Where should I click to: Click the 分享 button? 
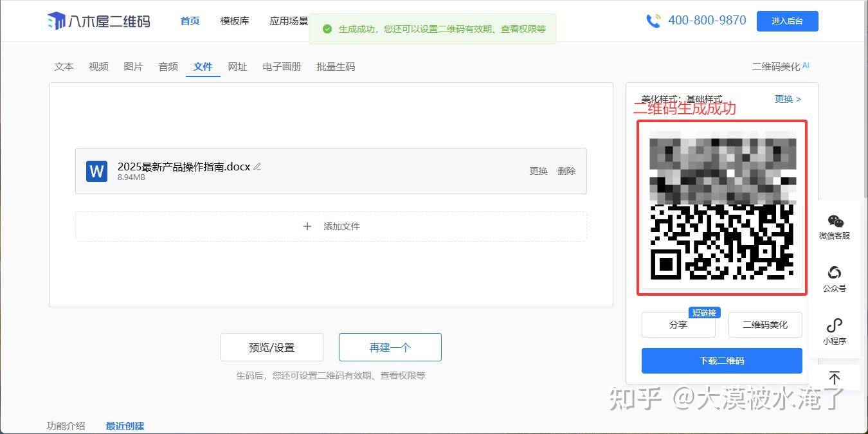click(678, 325)
